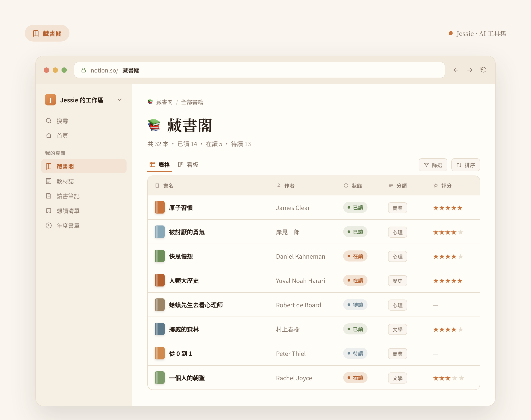Click the browser forward arrow

(x=469, y=70)
